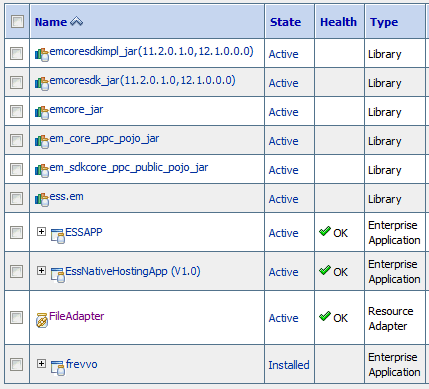
Task: Click the em_sdkcore_ppc_public_pojo_jar library icon
Action: point(42,170)
